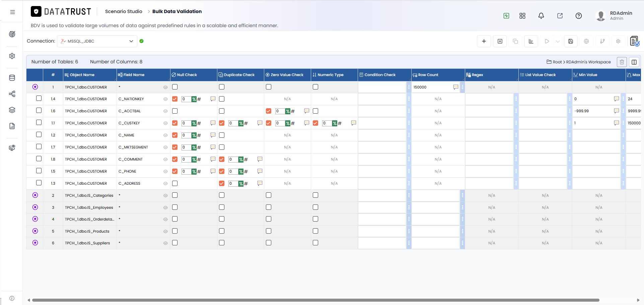The image size is (644, 305).
Task: Click the save icon in the toolbar
Action: tap(571, 41)
